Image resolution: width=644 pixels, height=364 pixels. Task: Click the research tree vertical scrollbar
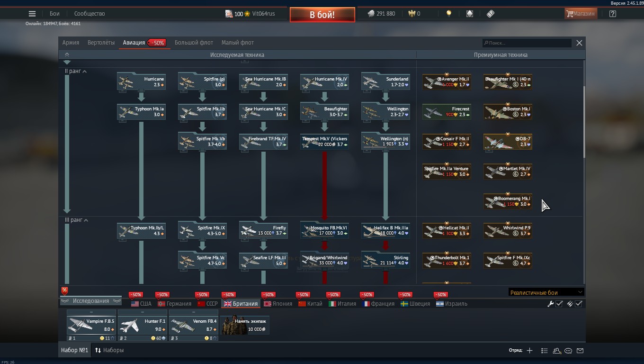coord(584,121)
